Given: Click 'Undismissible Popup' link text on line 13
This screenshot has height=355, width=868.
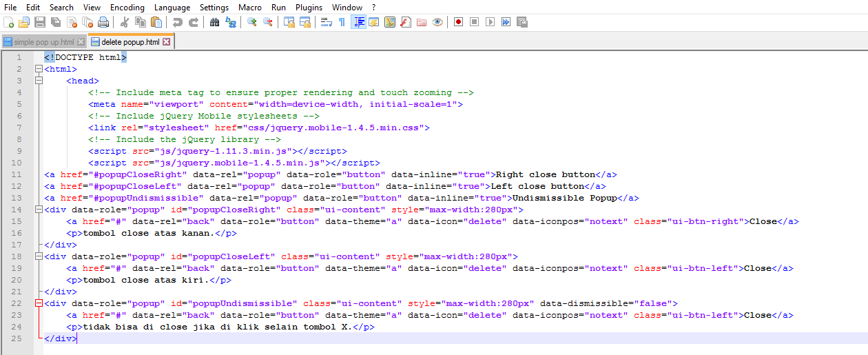Looking at the screenshot, I should tap(565, 198).
